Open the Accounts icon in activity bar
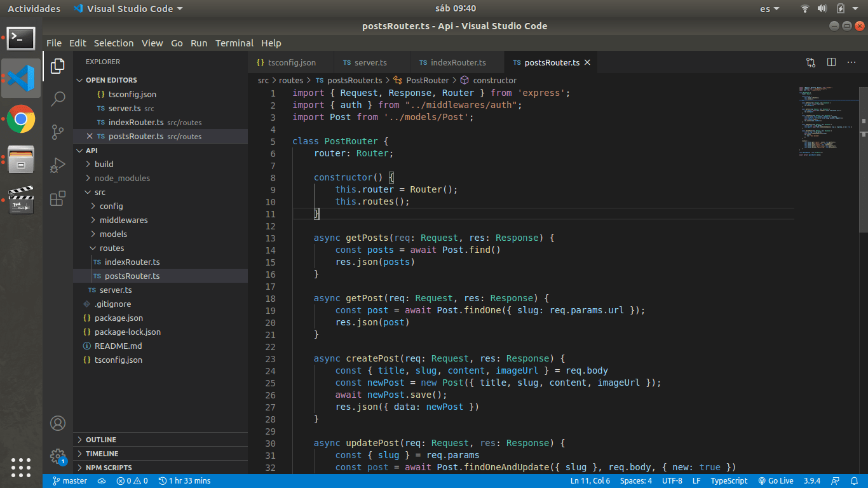 pos(58,423)
